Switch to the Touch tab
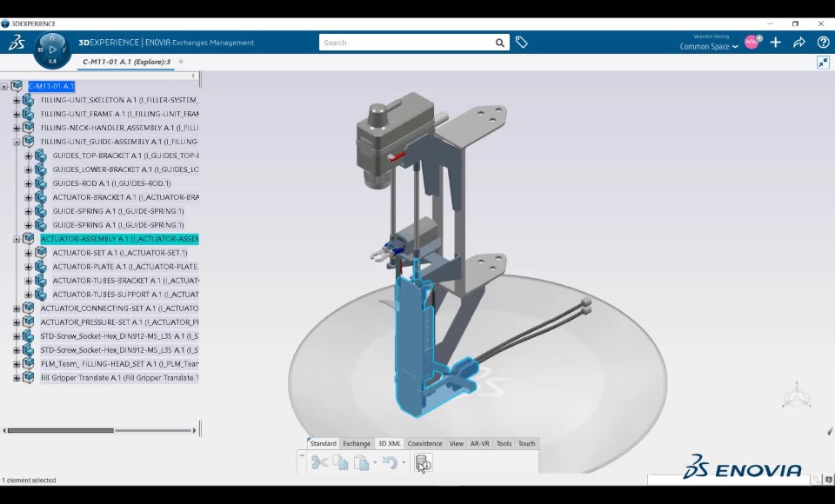 pos(527,443)
